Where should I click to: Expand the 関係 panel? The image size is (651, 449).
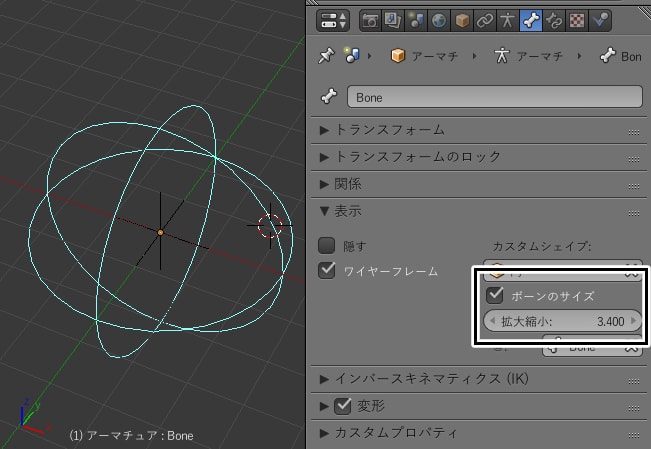point(324,184)
